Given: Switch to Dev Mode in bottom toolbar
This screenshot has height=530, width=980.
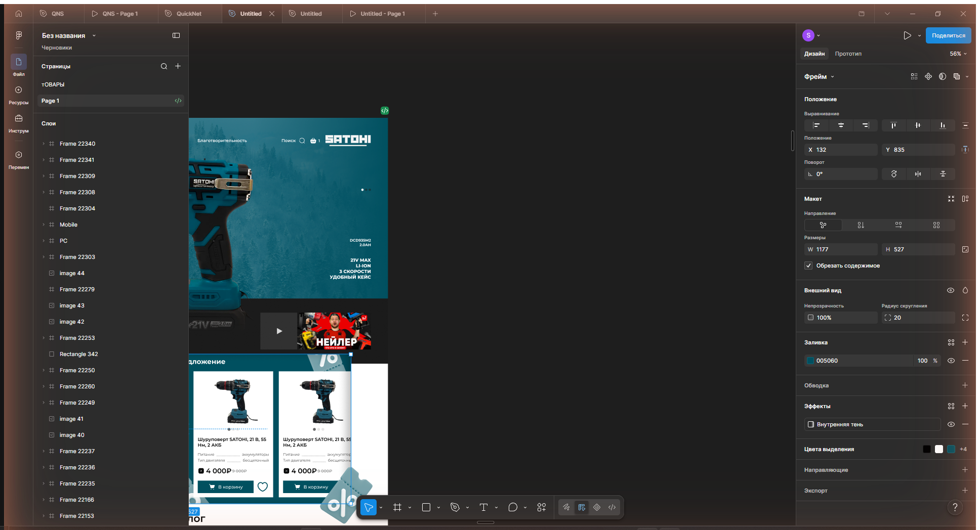Looking at the screenshot, I should [612, 507].
